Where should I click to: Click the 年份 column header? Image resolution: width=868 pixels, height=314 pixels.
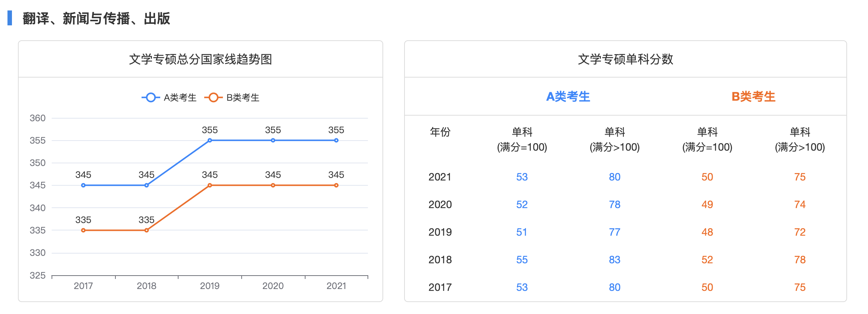click(x=440, y=132)
